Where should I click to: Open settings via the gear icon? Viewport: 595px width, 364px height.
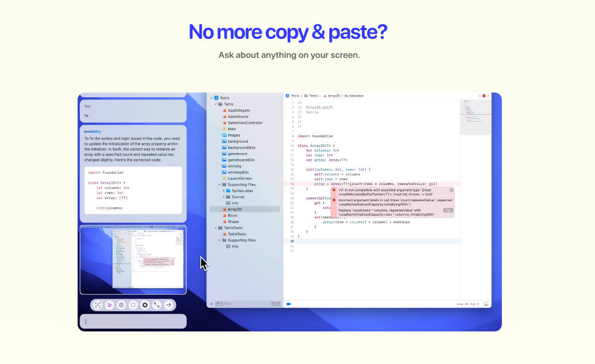(x=121, y=305)
